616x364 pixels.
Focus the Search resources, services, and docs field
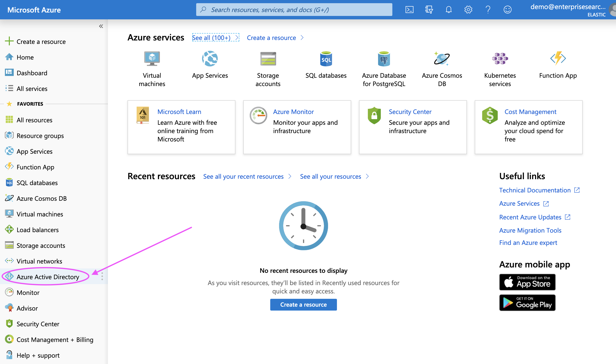[x=294, y=10]
